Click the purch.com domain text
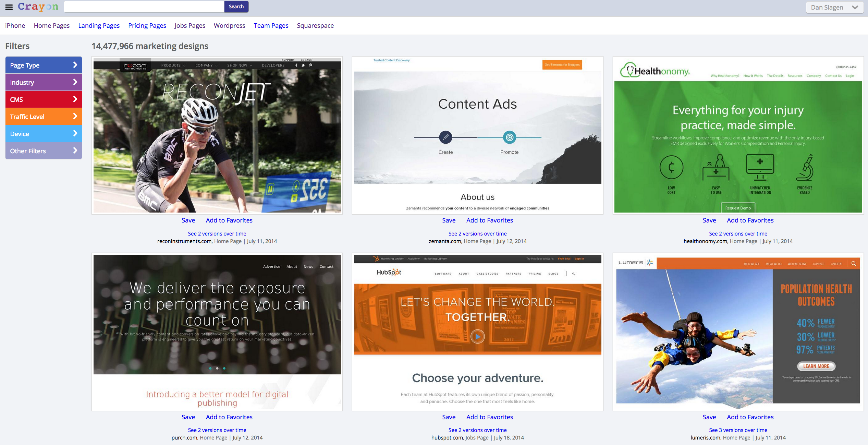This screenshot has width=868, height=445. click(184, 437)
